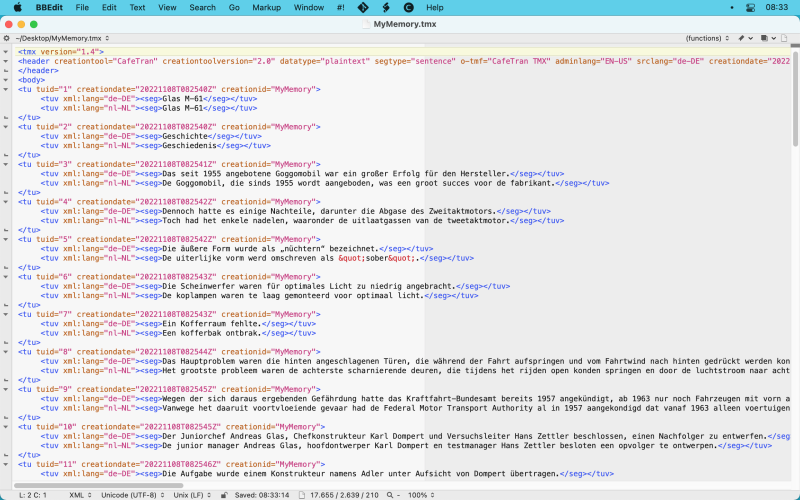Open the Scripts menu icon
800x500 pixels.
386,7
